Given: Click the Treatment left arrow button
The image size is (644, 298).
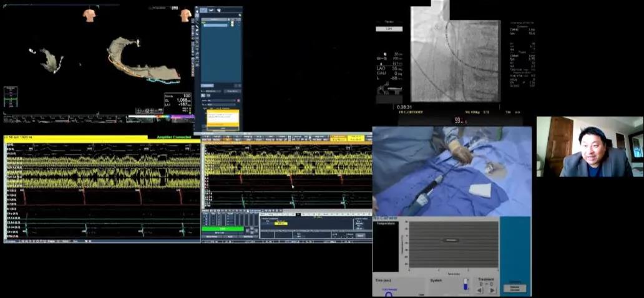Looking at the screenshot, I should point(480,290).
